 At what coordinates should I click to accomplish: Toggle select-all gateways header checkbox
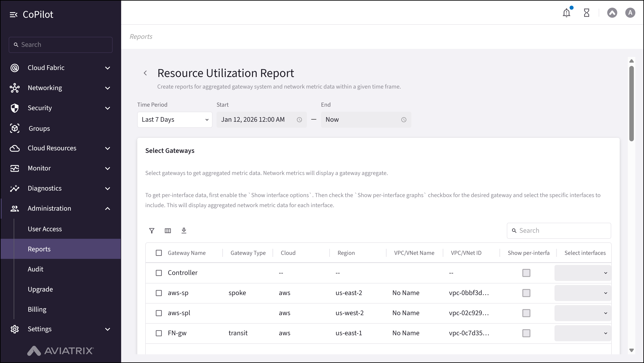[x=159, y=253]
